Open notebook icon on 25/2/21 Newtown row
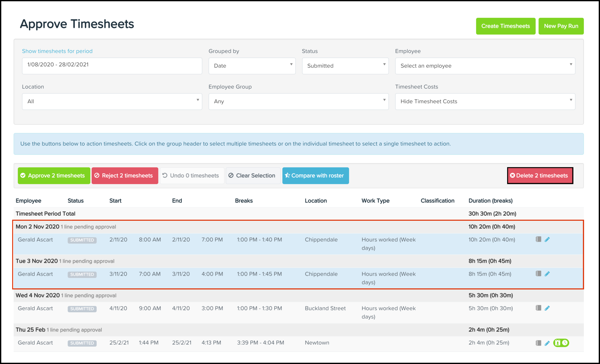 point(538,343)
